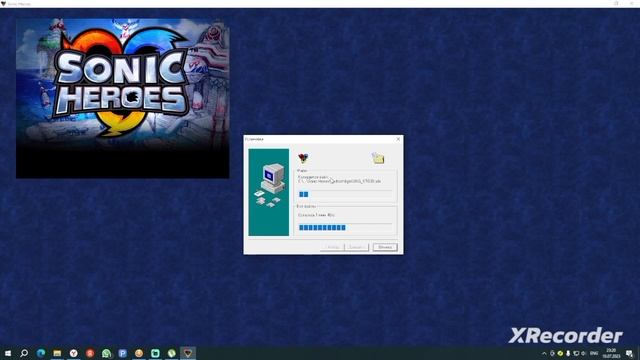The width and height of the screenshot is (640, 360).
Task: Click the remaining time status text
Action: (316, 215)
